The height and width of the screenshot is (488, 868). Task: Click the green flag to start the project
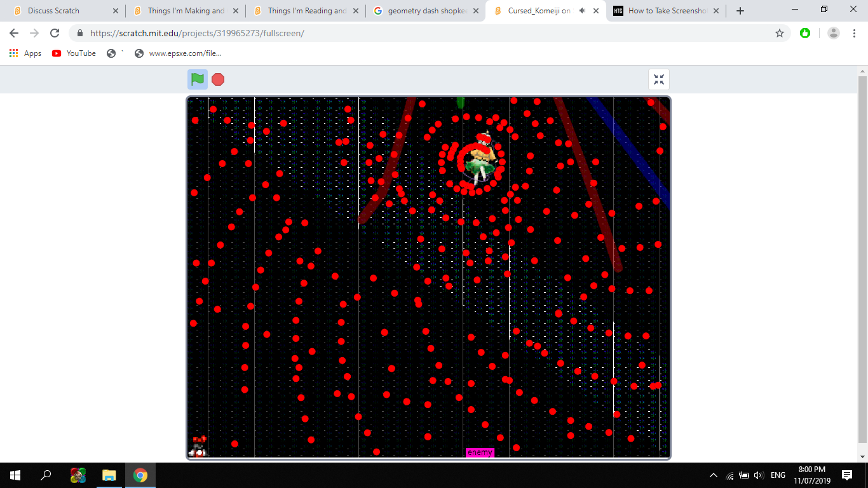[198, 79]
